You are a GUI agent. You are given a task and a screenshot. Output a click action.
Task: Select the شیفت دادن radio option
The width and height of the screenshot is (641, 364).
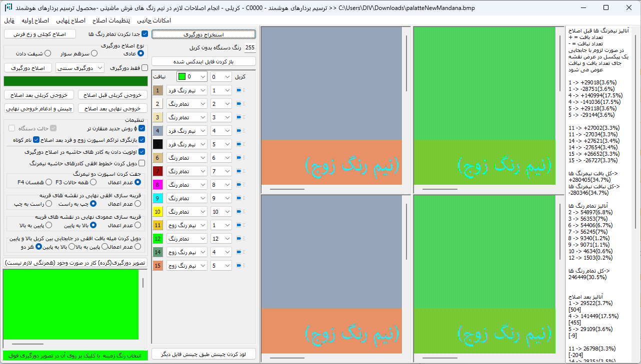point(48,53)
